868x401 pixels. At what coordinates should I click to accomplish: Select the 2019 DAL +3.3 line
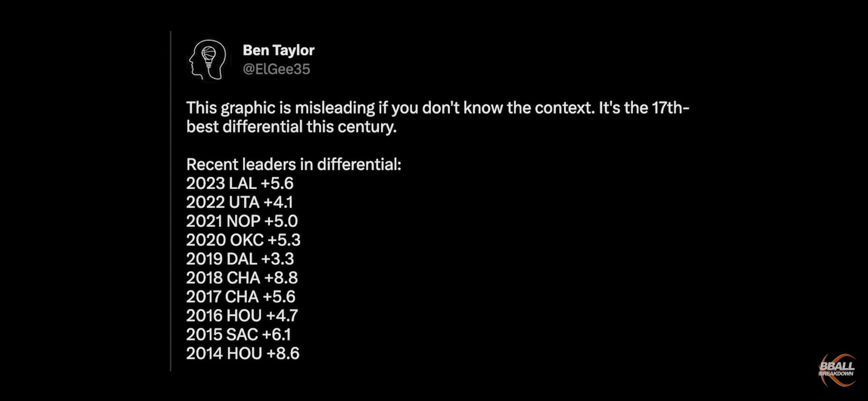240,259
